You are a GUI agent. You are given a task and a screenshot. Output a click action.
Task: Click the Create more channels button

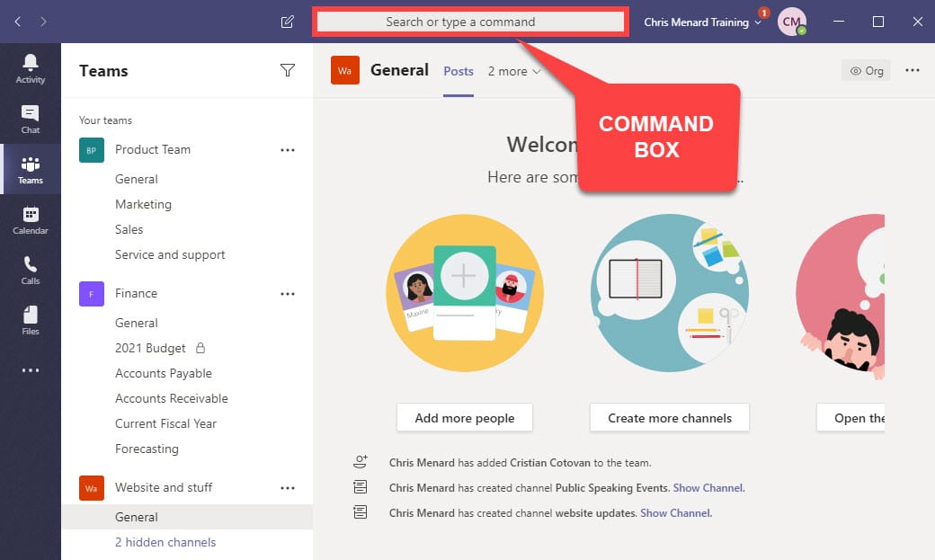click(670, 418)
